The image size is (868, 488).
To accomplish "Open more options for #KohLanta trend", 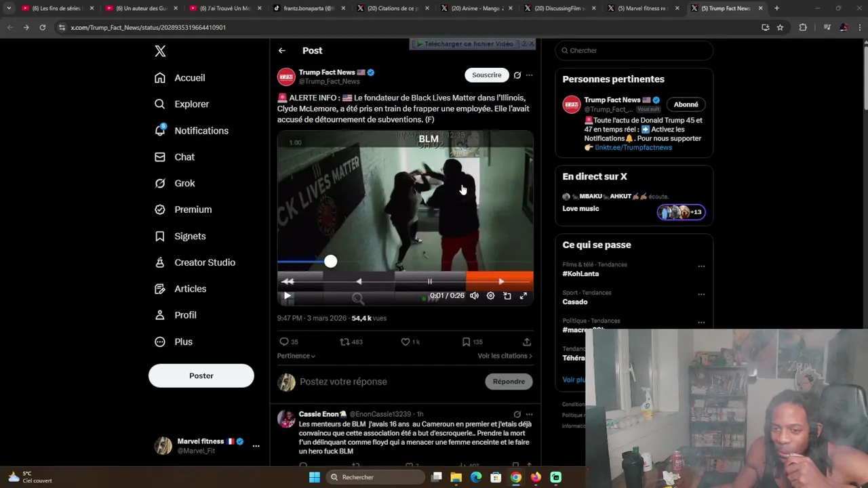I will click(x=701, y=266).
